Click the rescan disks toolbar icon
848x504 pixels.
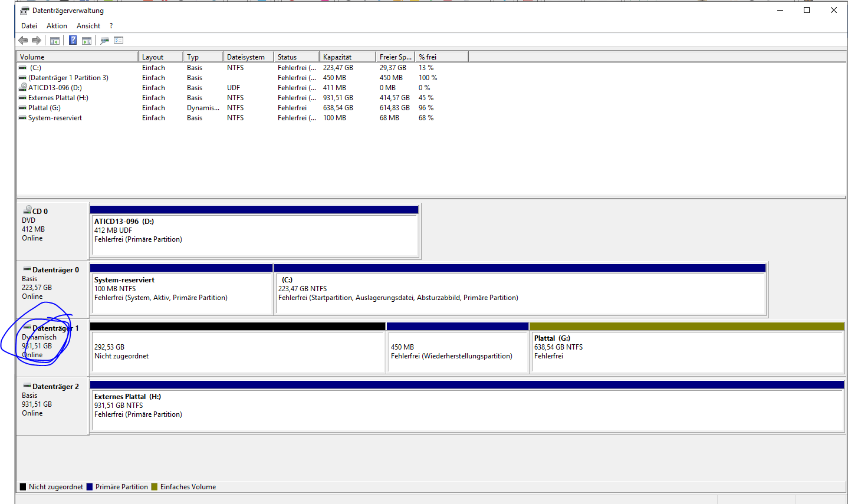tap(104, 40)
